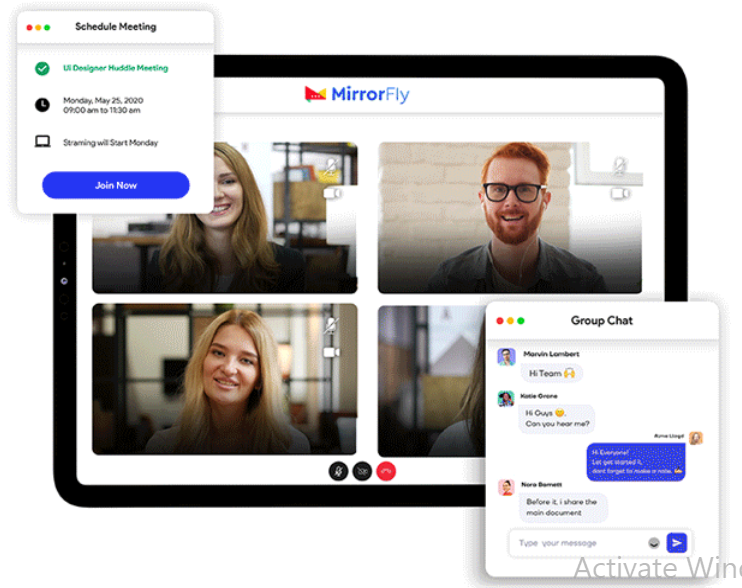Click the blue 'Hi Everyone!' message bubble
The image size is (742, 588).
click(636, 462)
